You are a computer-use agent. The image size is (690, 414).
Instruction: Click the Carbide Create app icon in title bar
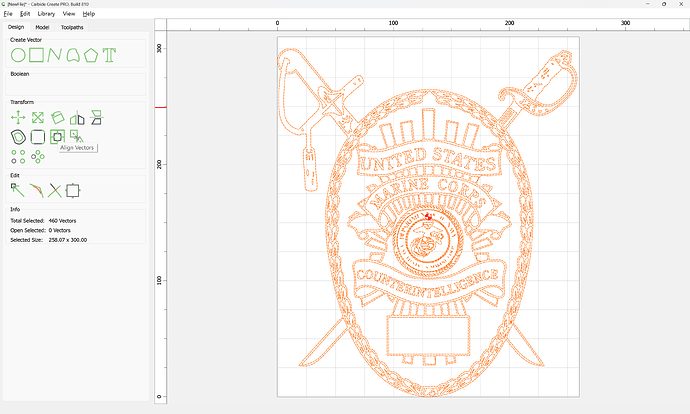coord(4,4)
